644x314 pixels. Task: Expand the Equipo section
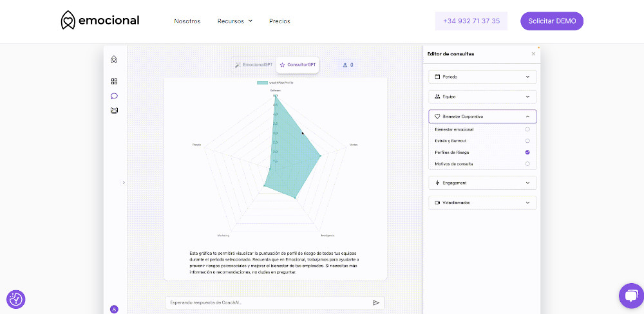[x=482, y=97]
